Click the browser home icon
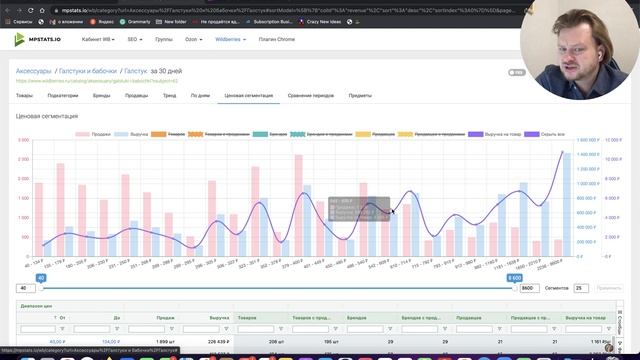Viewport: 640px width, 360px height. pos(42,10)
